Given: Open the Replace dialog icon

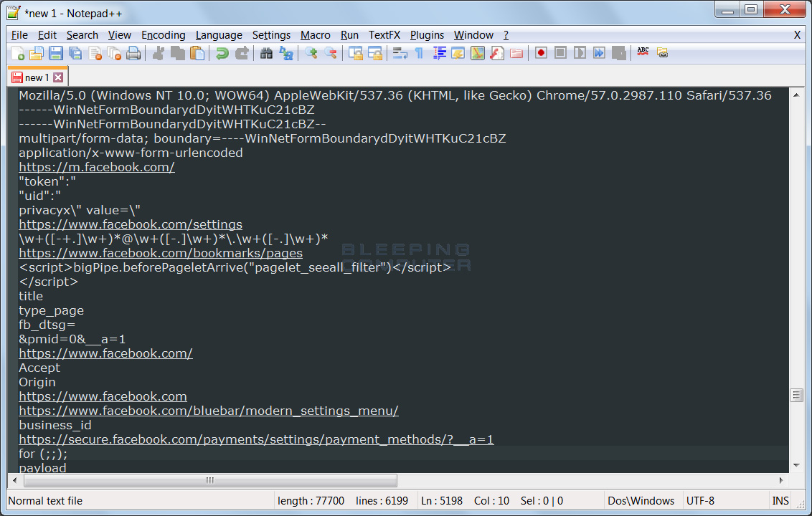Looking at the screenshot, I should [x=286, y=53].
